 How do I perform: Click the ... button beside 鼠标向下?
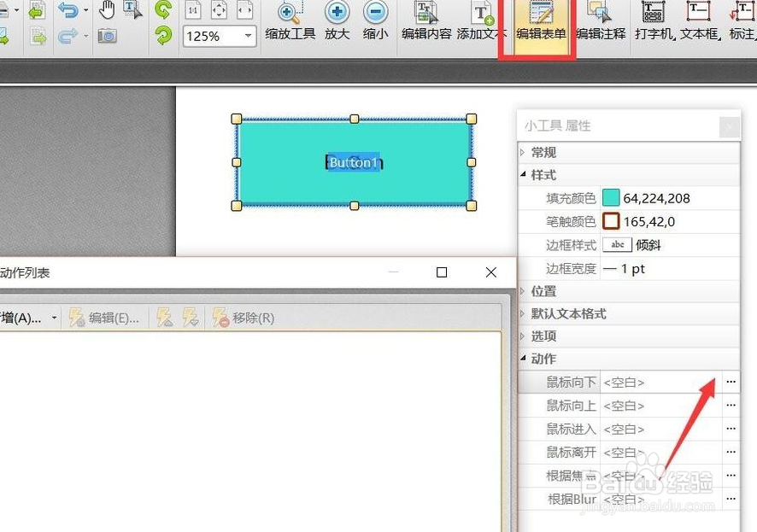click(x=730, y=382)
